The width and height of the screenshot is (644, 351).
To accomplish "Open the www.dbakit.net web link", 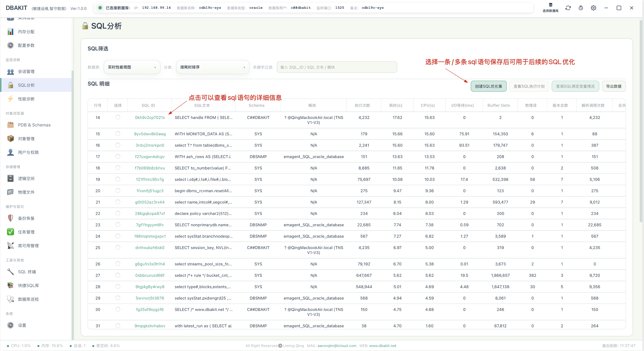I will [x=383, y=345].
